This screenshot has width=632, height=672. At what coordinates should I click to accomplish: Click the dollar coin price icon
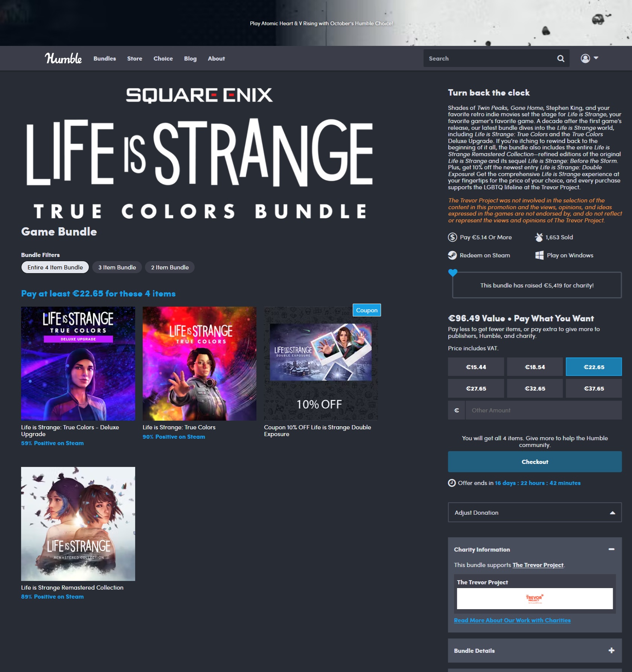[x=452, y=237]
